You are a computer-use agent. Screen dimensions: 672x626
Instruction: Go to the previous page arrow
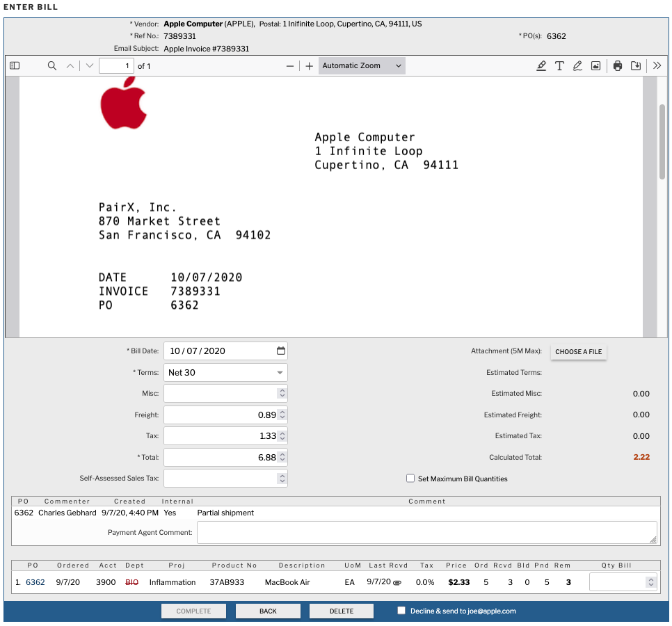point(70,65)
